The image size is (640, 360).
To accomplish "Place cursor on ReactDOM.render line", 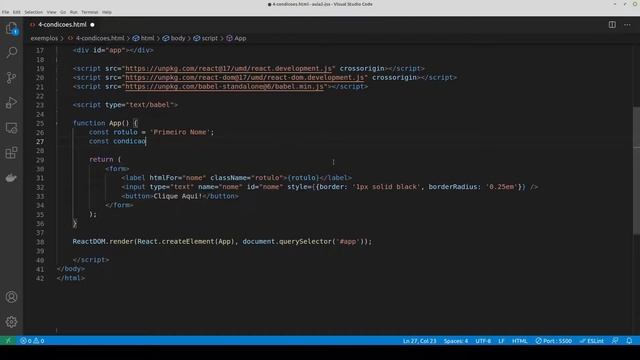I will click(x=222, y=242).
